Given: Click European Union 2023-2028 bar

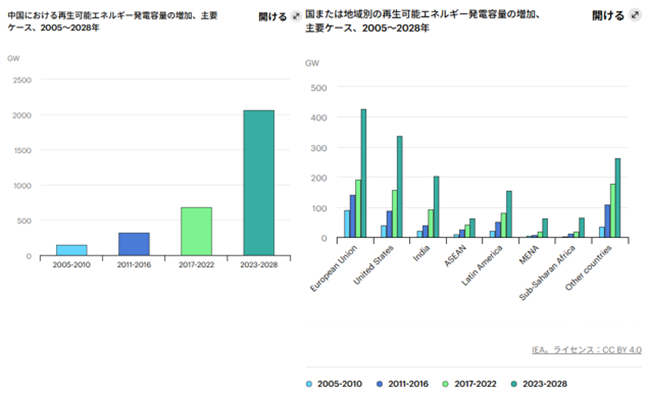Looking at the screenshot, I should pos(364,173).
